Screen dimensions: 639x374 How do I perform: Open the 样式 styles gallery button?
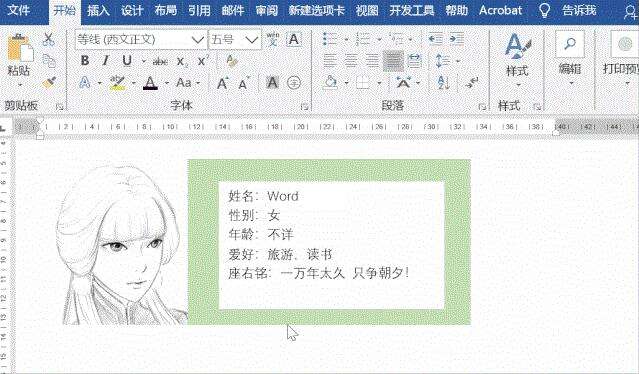pos(517,59)
